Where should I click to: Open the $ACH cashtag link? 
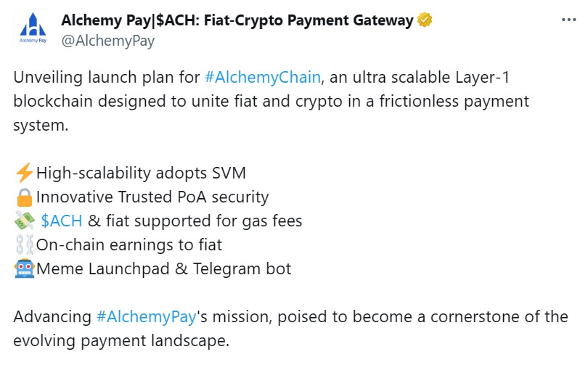click(x=62, y=221)
